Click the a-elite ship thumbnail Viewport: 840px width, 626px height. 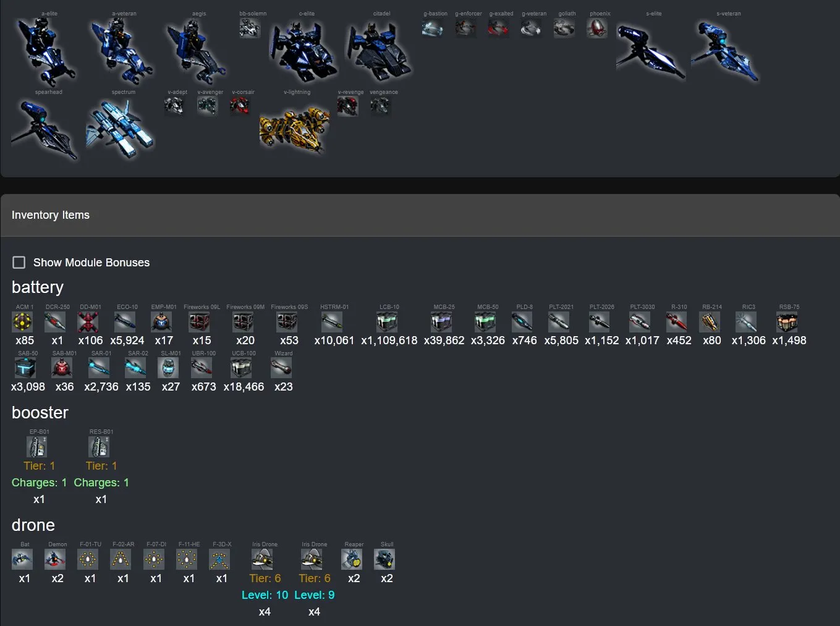point(47,52)
